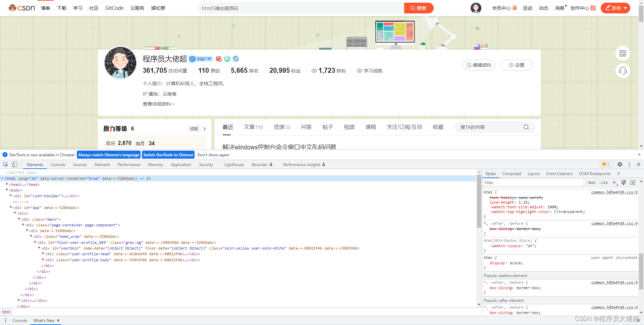Open the creation center link
This screenshot has width=644, height=325.
(x=583, y=8)
